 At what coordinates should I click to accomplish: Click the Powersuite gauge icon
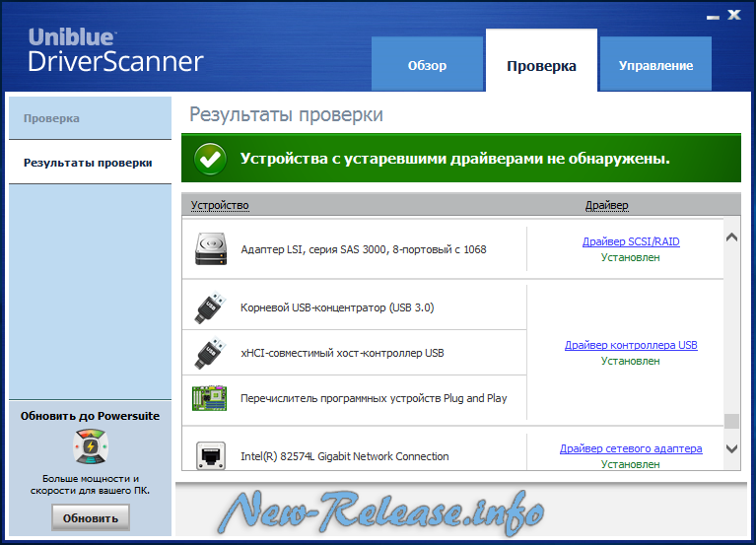tap(91, 446)
